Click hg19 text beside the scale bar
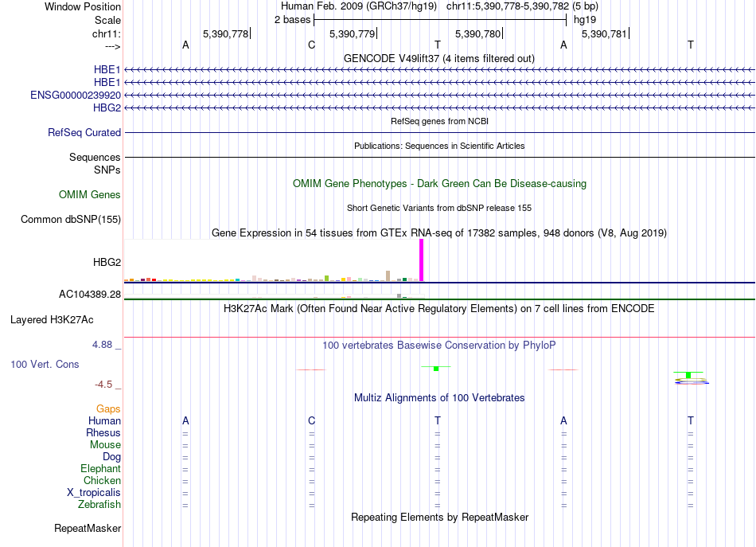756x547 pixels. [585, 20]
